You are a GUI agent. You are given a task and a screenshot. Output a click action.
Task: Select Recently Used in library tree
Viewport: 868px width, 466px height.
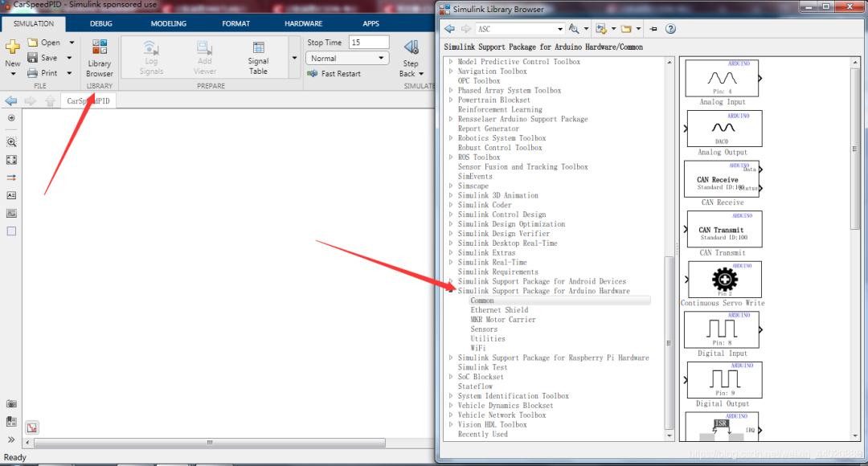pos(483,434)
